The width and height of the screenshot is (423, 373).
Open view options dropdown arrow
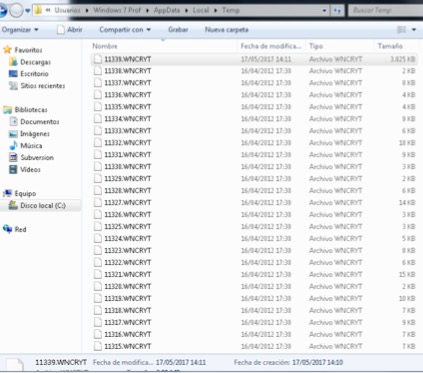pyautogui.click(x=414, y=30)
